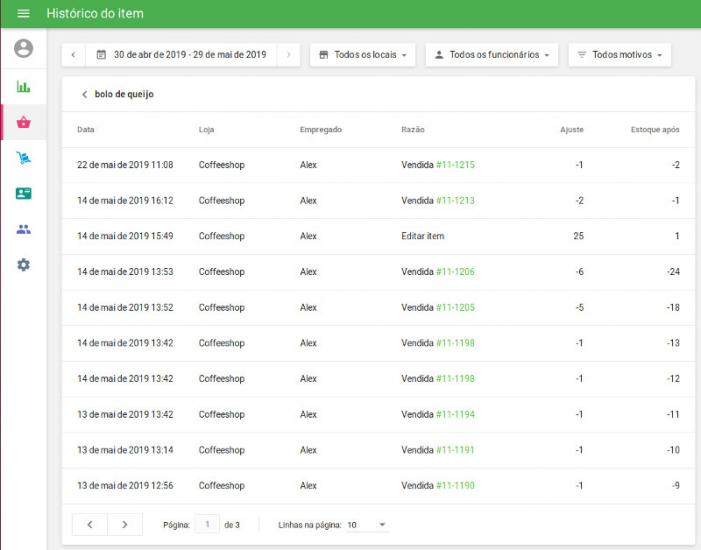Image resolution: width=701 pixels, height=550 pixels.
Task: Expand the Todos os locais dropdown
Action: [363, 55]
